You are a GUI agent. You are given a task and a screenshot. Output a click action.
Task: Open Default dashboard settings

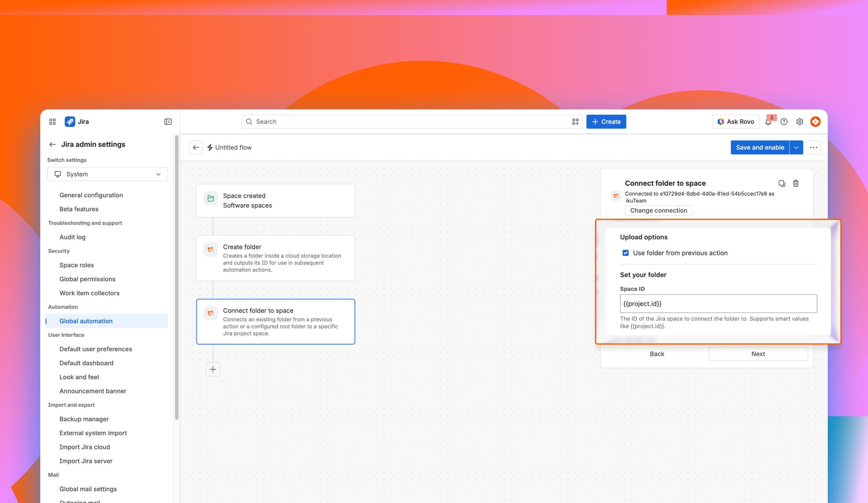(x=86, y=363)
